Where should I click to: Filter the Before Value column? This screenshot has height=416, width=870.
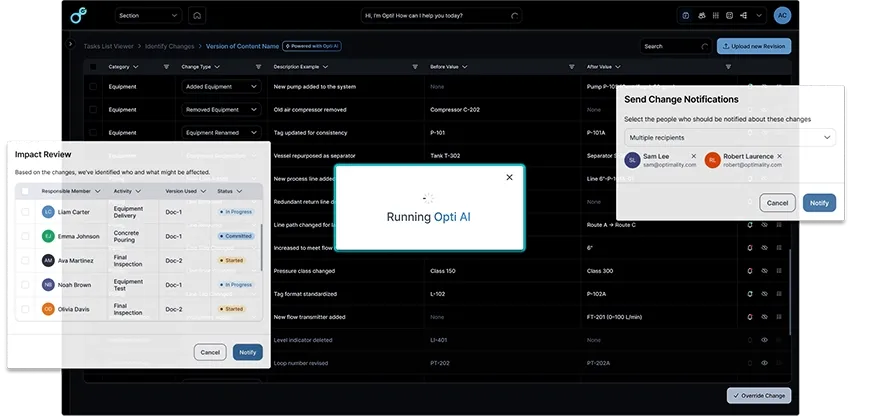(x=571, y=67)
